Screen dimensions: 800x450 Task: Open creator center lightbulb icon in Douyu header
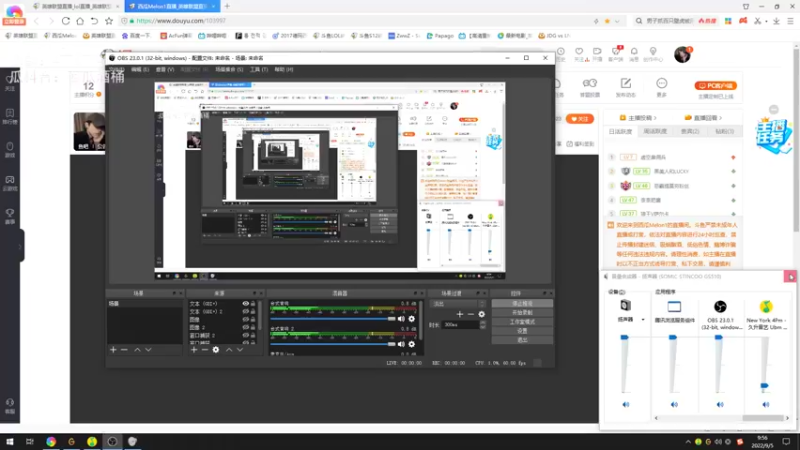point(653,54)
